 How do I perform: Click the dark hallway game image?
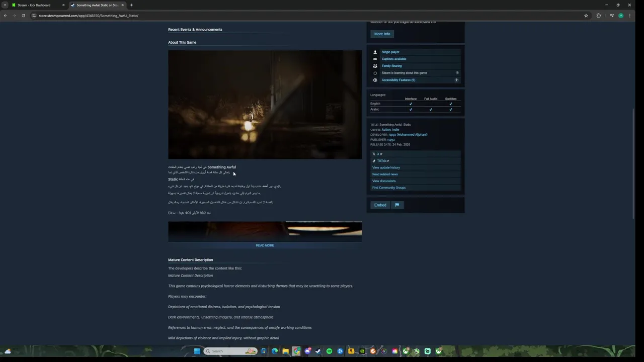[265, 105]
